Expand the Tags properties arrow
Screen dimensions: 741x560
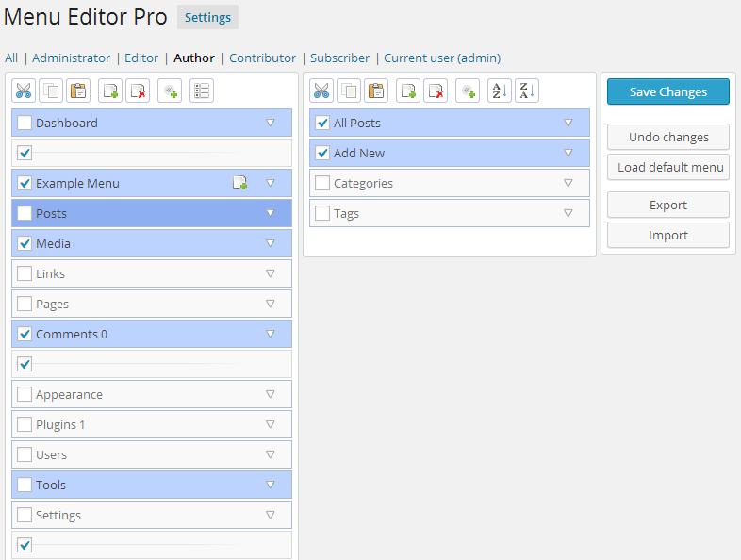click(x=568, y=213)
